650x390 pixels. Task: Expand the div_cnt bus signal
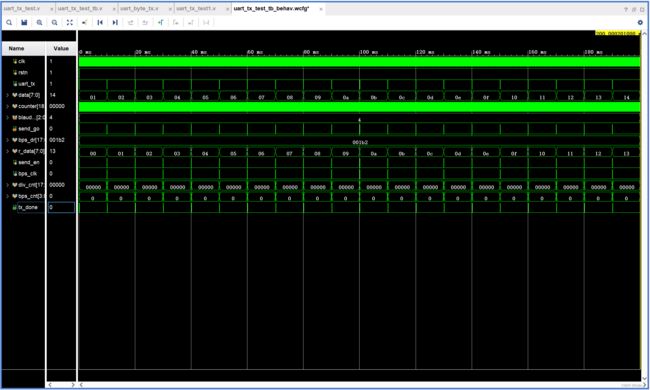click(x=7, y=185)
